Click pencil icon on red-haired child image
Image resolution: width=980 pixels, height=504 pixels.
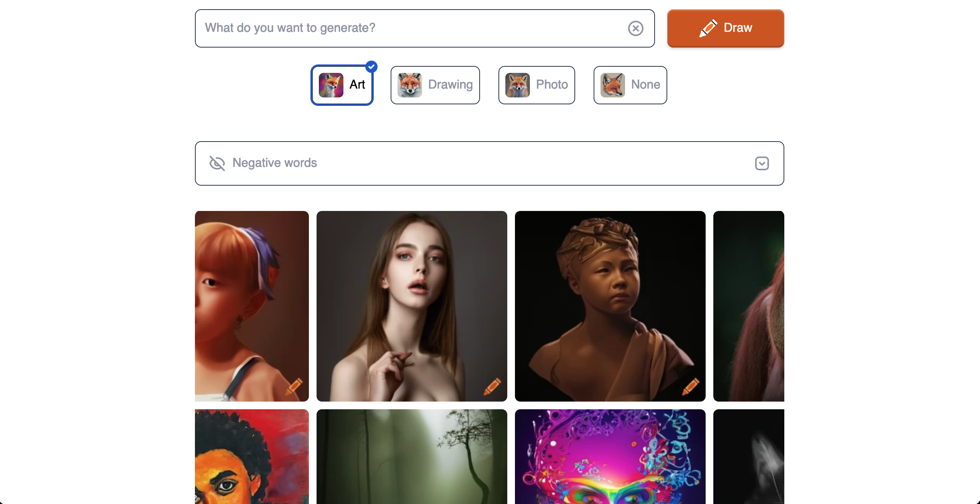point(294,386)
